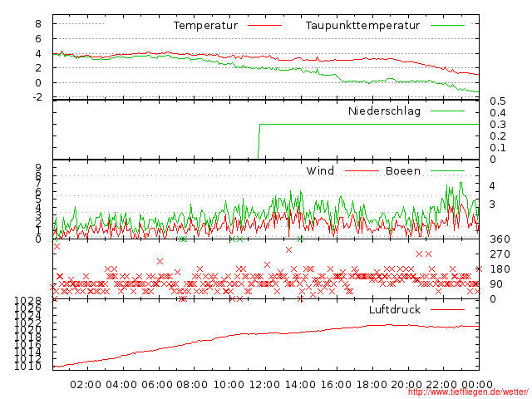Click the precipitation axis value 0.1

(x=498, y=148)
